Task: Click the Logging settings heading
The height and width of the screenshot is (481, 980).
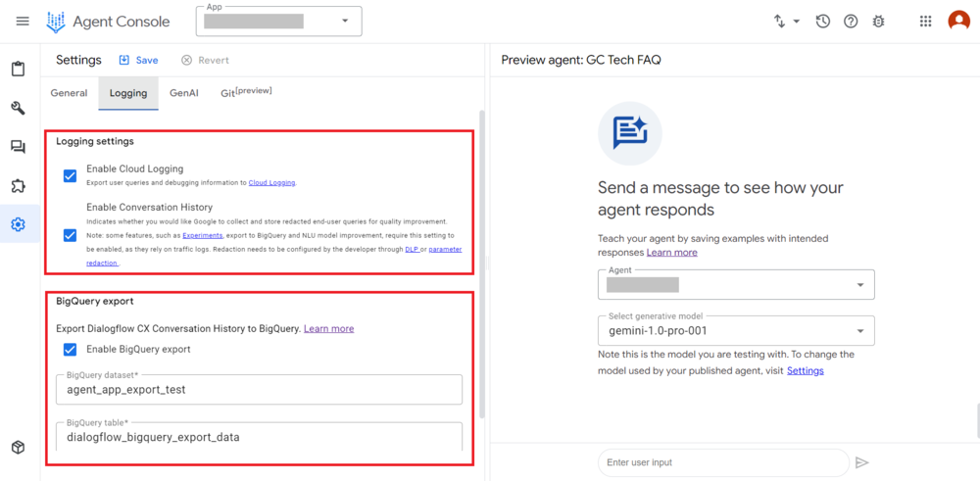Action: (x=95, y=141)
